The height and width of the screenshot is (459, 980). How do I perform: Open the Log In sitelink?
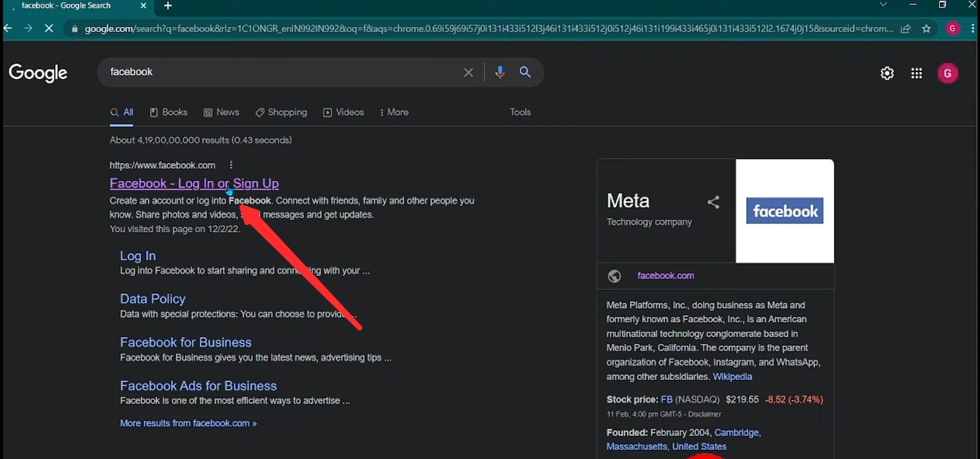pos(138,256)
